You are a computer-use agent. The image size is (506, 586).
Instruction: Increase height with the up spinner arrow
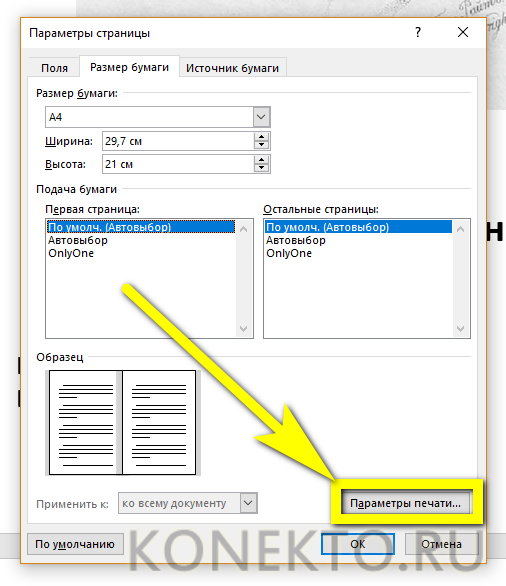coord(261,160)
